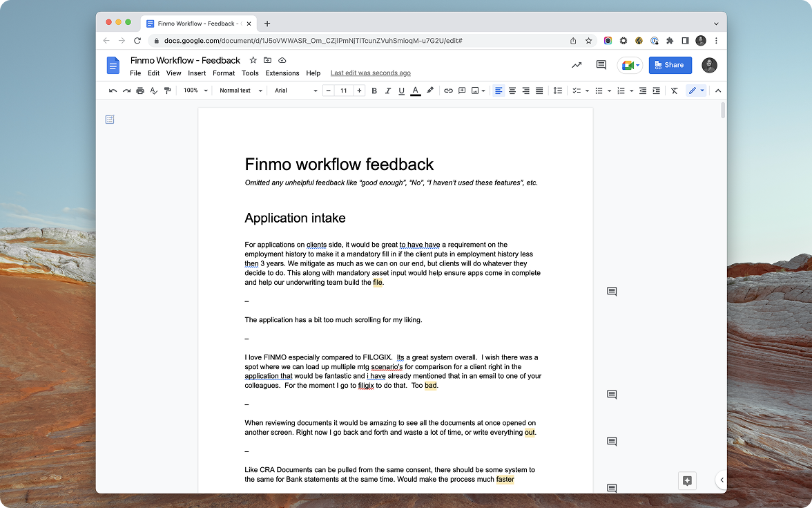812x508 pixels.
Task: Open Google Docs home icon
Action: click(113, 65)
